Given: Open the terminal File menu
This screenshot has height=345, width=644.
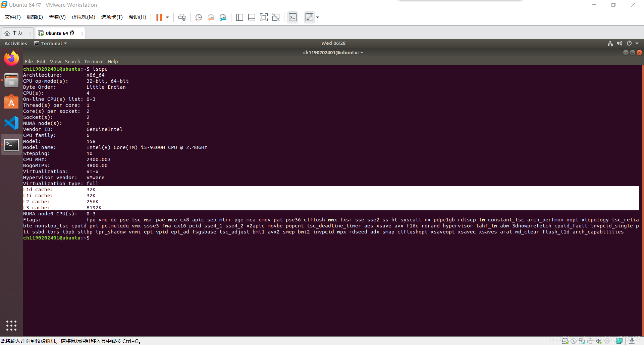Looking at the screenshot, I should tap(29, 62).
